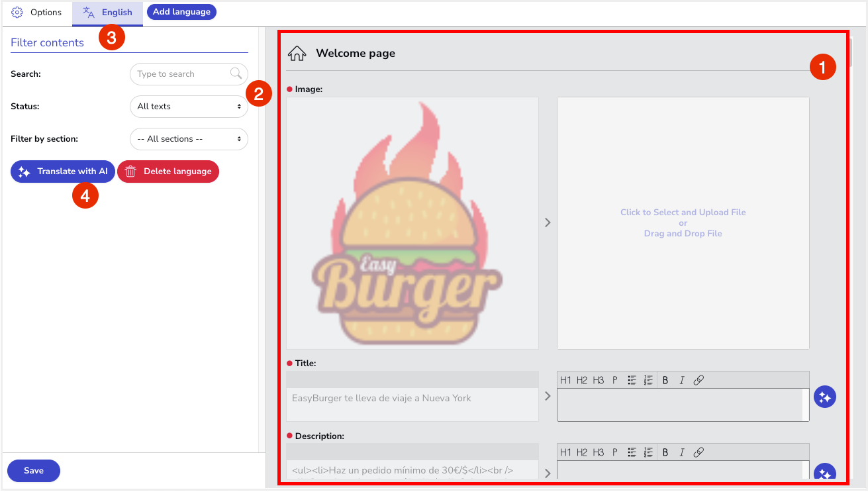This screenshot has width=868, height=492.
Task: Click the Add language button
Action: [181, 12]
